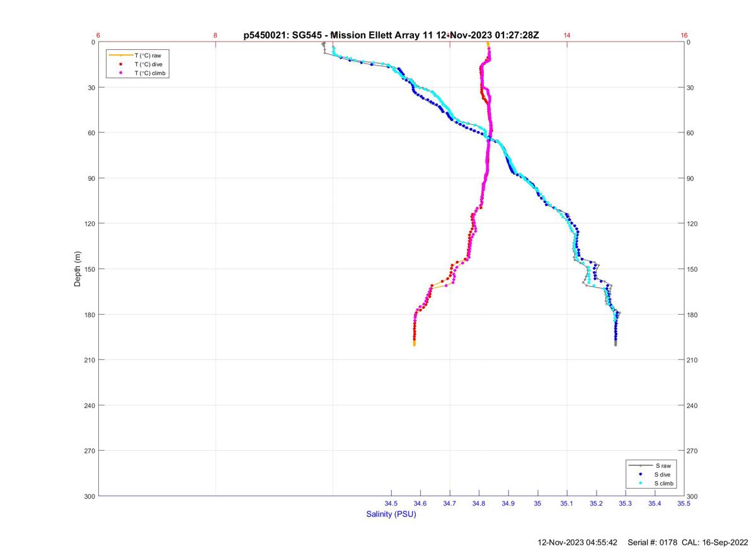Select the 'T (°C) climb' legend entry
Image resolution: width=756 pixels, height=558 pixels.
[151, 73]
